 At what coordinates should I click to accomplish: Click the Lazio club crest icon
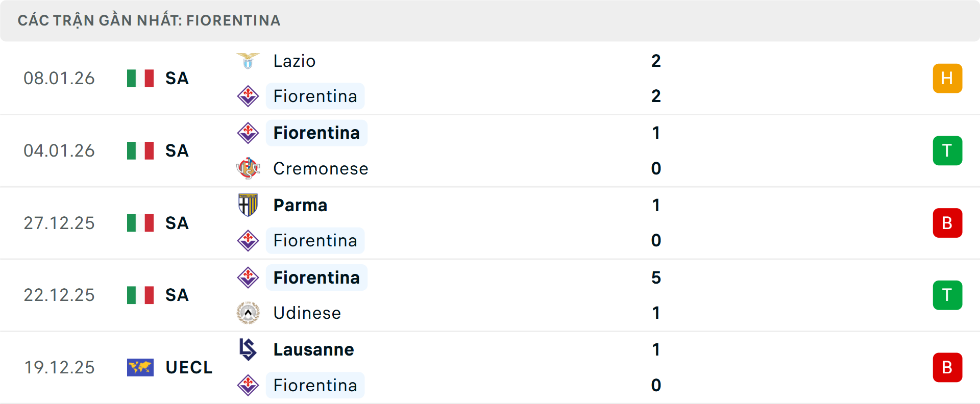pyautogui.click(x=248, y=60)
